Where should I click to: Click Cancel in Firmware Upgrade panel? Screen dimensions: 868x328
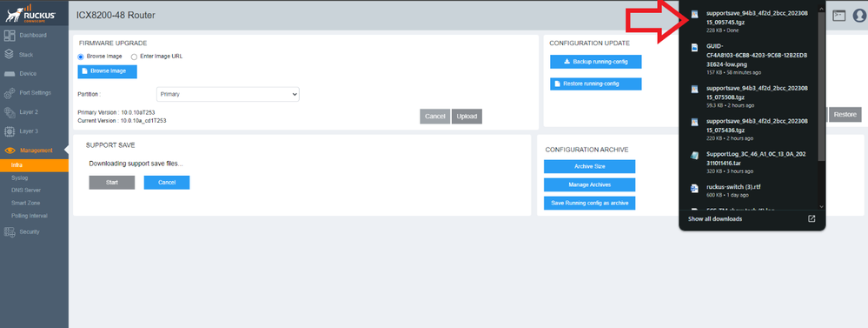point(435,117)
